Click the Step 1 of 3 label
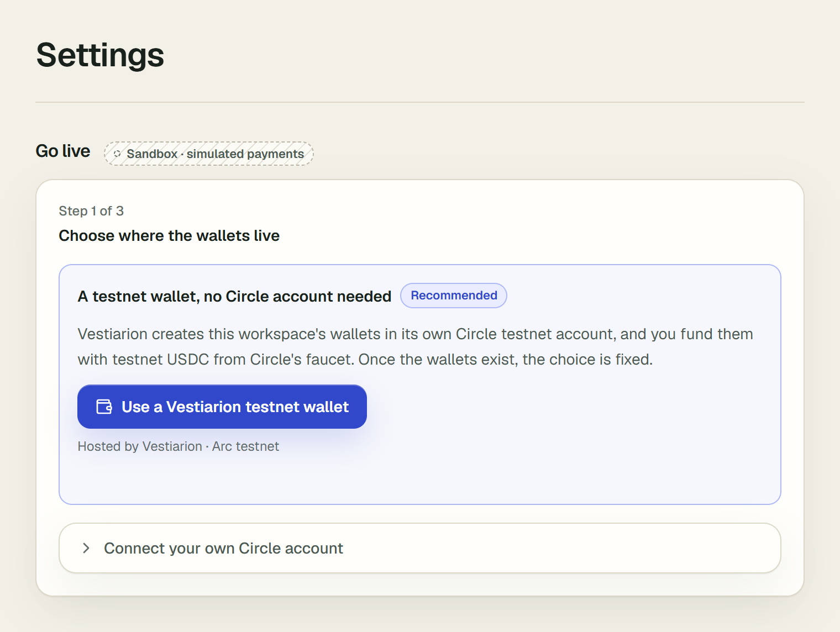 click(91, 211)
